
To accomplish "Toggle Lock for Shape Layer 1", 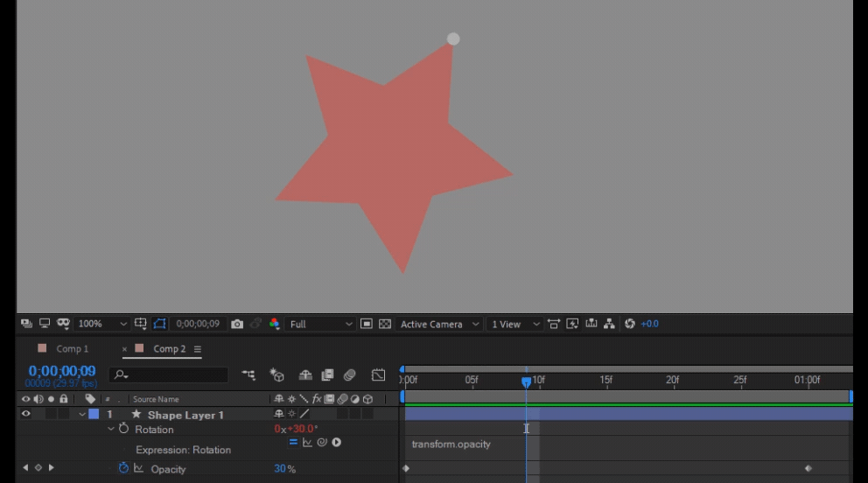I will (x=64, y=414).
